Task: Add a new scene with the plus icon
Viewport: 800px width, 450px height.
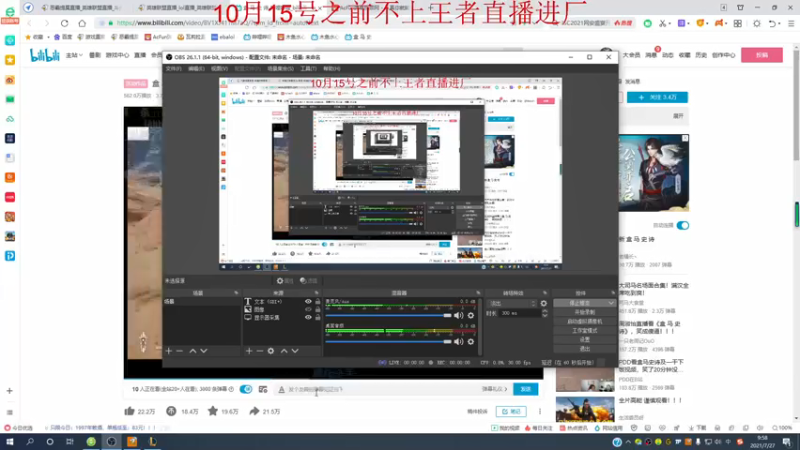Action: click(x=169, y=351)
